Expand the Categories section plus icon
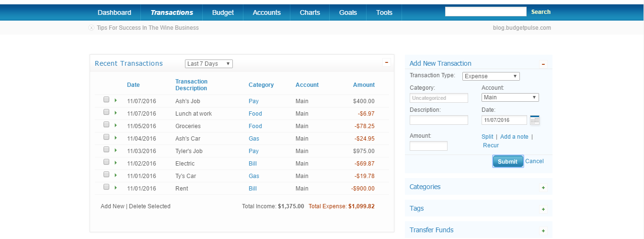Viewport: 644px width, 239px height. point(543,188)
